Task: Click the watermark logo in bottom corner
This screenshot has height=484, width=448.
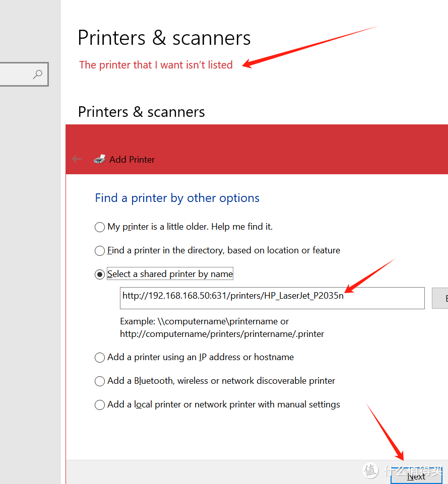Action: pyautogui.click(x=370, y=470)
